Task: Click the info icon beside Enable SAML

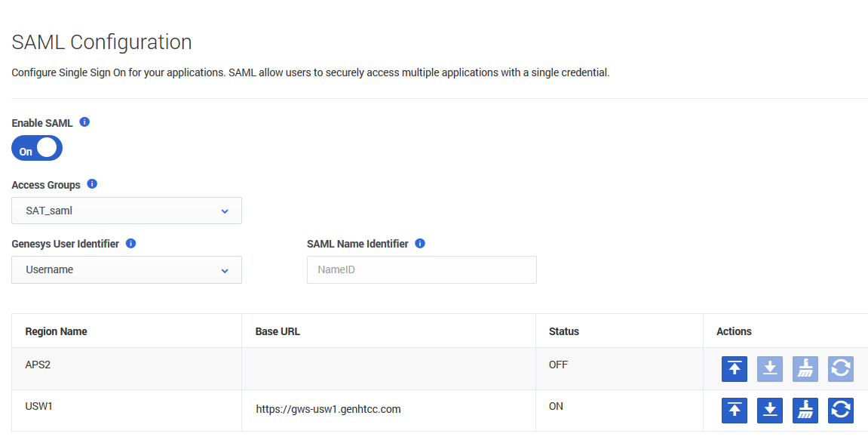Action: (84, 122)
